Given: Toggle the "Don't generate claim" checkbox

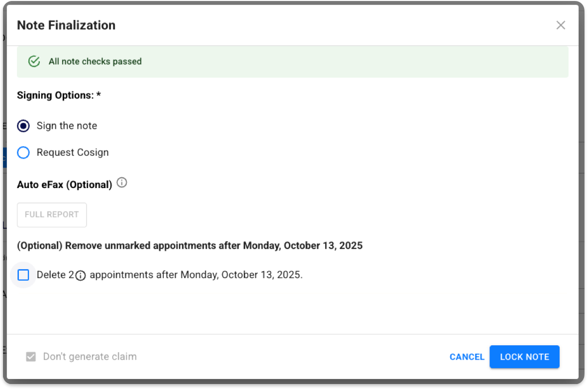Looking at the screenshot, I should [31, 357].
